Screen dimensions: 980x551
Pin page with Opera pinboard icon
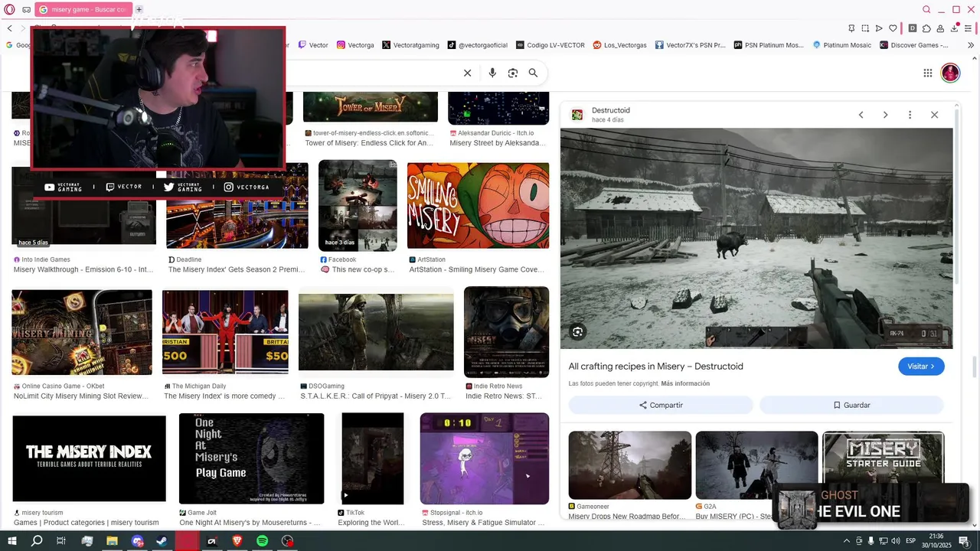coord(851,28)
